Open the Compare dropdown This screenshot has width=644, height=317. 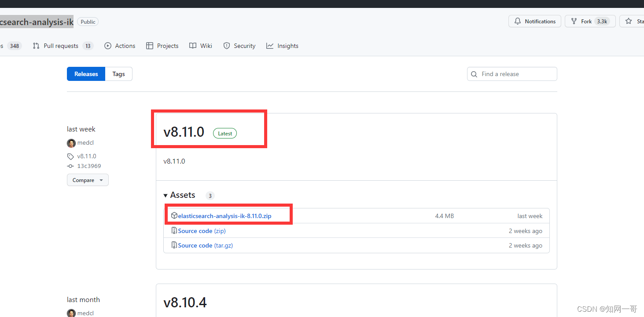[87, 180]
